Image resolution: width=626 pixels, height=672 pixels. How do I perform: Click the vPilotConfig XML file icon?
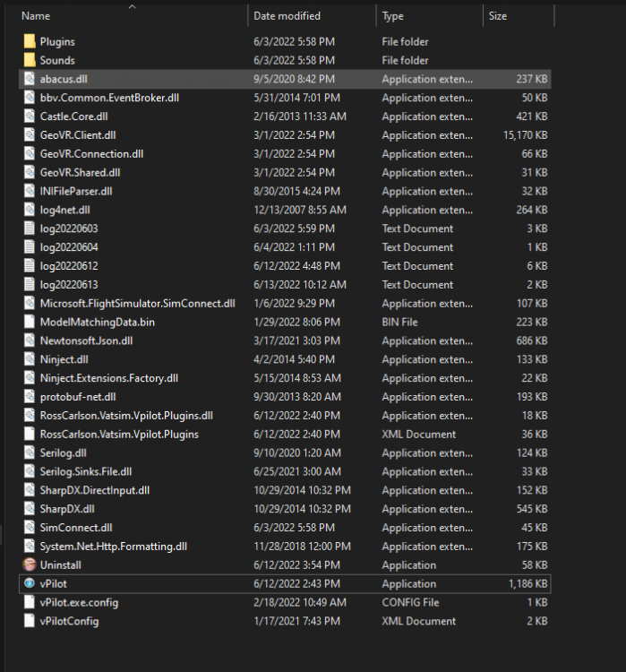click(x=30, y=621)
